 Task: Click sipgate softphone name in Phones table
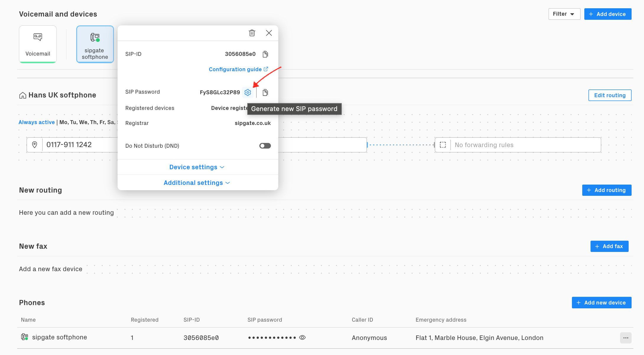[59, 337]
